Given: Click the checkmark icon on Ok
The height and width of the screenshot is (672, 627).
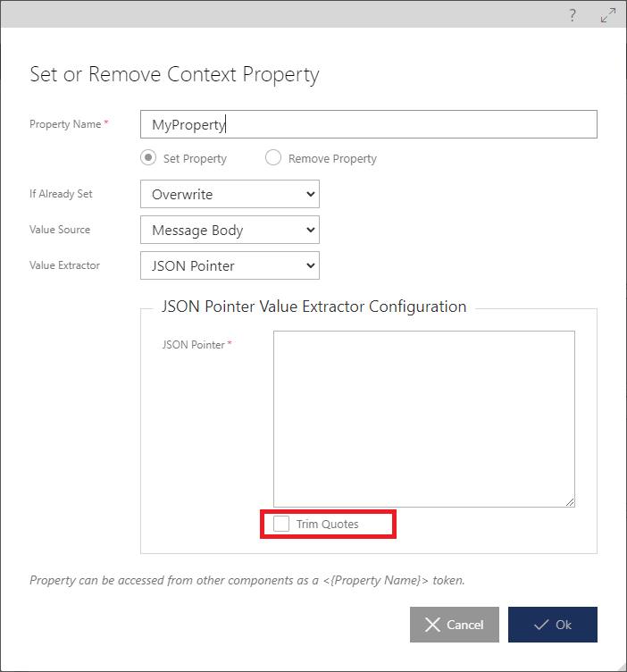Looking at the screenshot, I should [541, 625].
